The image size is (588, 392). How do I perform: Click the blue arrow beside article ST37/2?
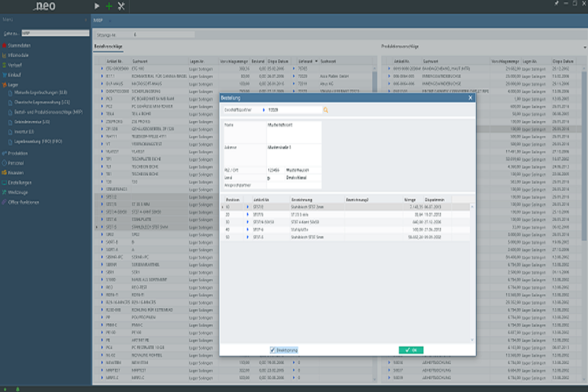point(247,207)
